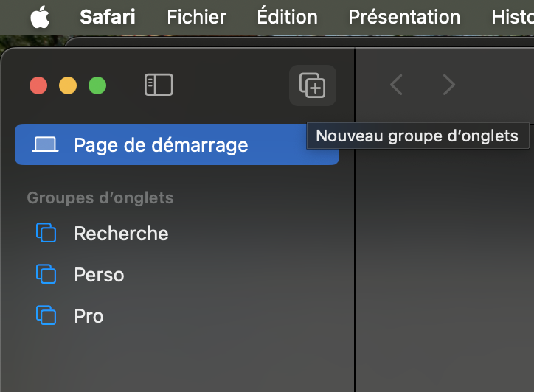
Task: Go back with the left chevron
Action: tap(396, 85)
